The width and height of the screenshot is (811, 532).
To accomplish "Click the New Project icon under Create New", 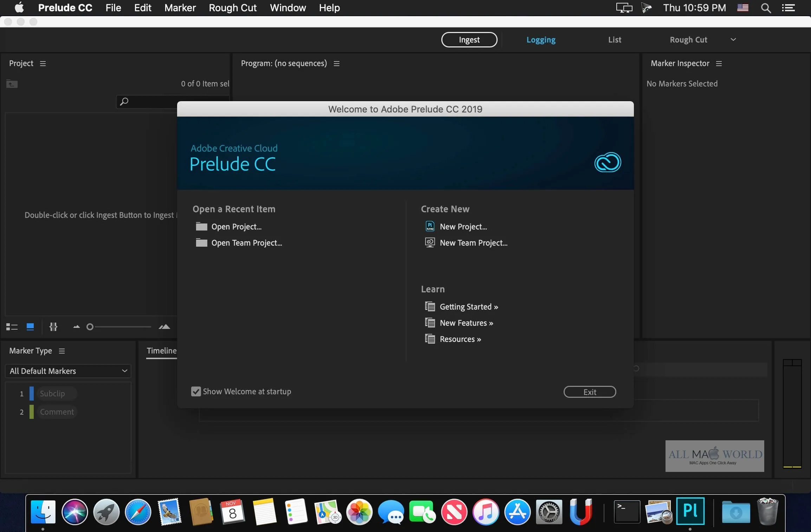I will click(x=429, y=226).
